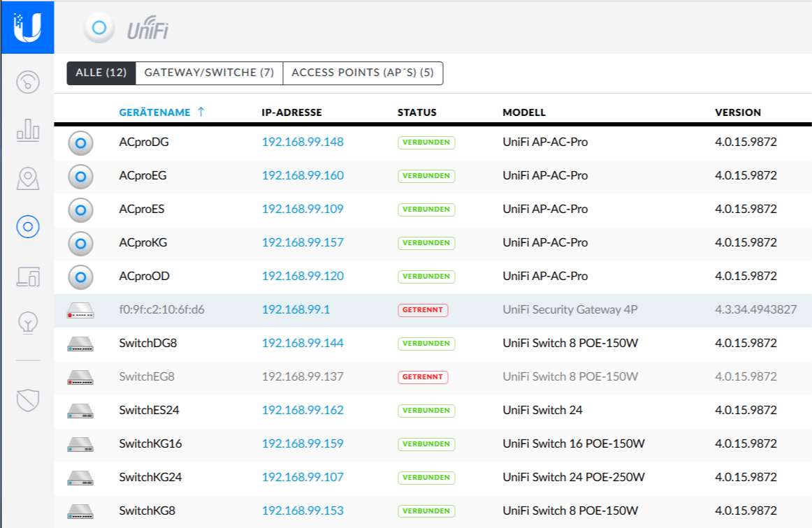
Task: Open the Clients monitor icon in sidebar
Action: coord(28,277)
